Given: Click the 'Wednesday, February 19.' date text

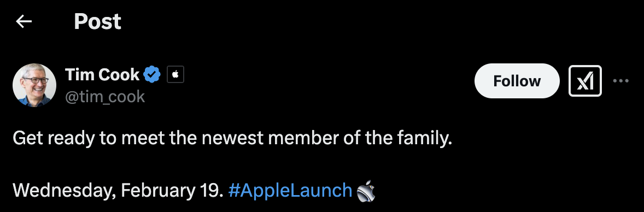Looking at the screenshot, I should [118, 190].
